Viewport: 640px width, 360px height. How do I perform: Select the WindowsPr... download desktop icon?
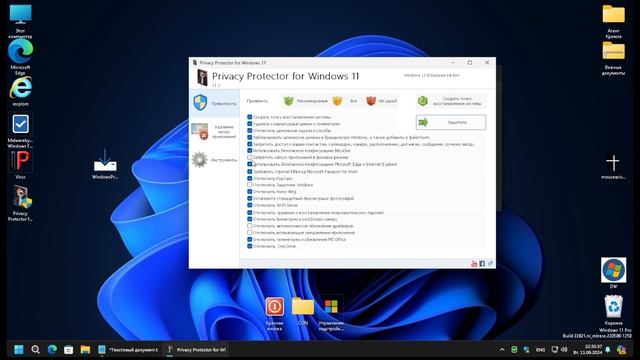pyautogui.click(x=105, y=164)
